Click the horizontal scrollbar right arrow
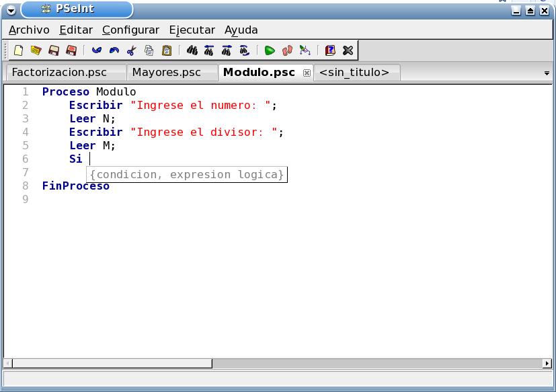This screenshot has width=556, height=392. 547,363
